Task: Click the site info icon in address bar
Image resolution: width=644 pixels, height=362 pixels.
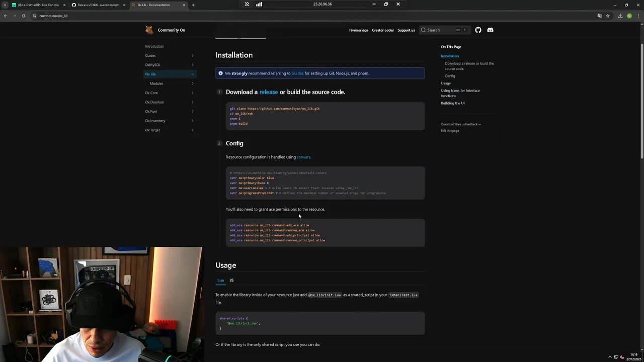Action: click(34, 16)
